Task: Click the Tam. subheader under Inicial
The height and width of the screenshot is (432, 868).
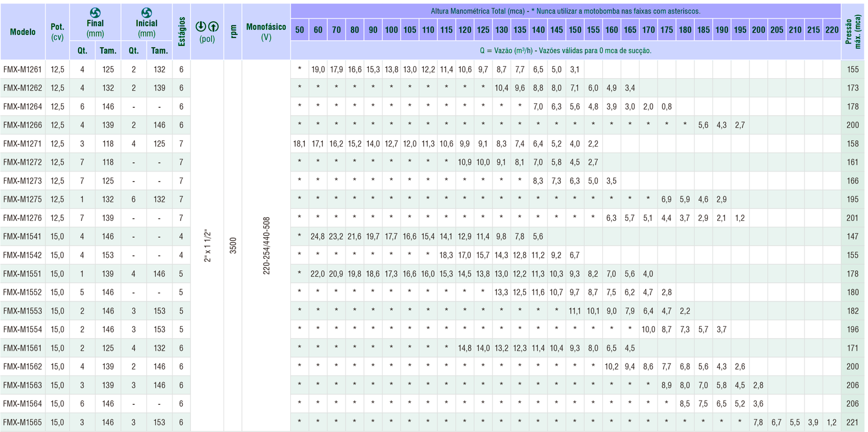Action: tap(159, 50)
